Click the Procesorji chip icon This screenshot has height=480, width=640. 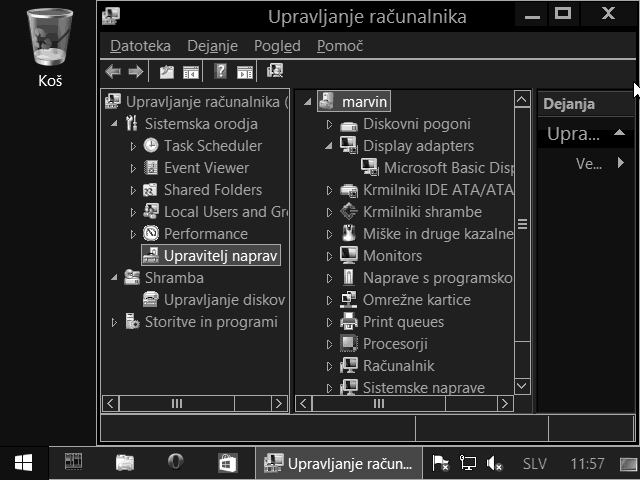349,343
